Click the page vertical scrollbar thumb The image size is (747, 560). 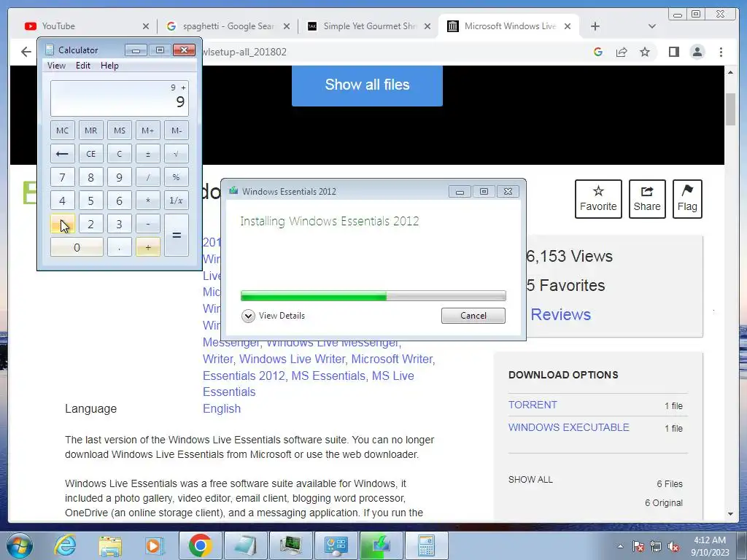tap(730, 109)
